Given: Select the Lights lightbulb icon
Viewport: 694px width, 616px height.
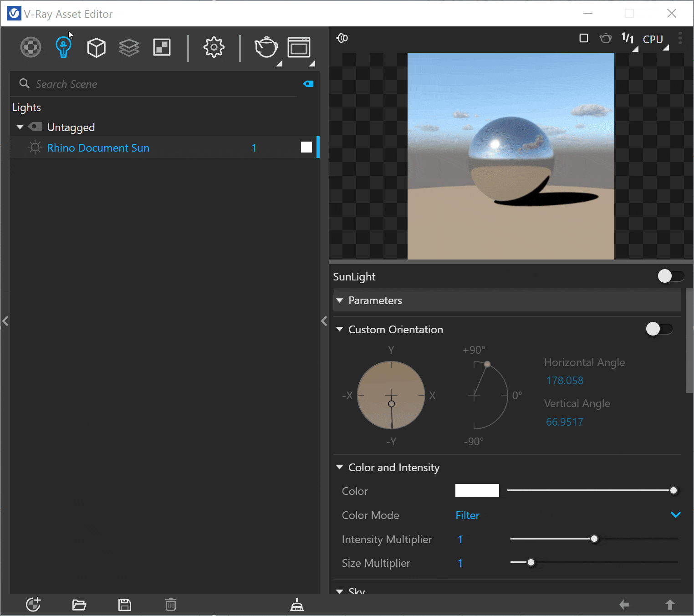Looking at the screenshot, I should tap(63, 47).
